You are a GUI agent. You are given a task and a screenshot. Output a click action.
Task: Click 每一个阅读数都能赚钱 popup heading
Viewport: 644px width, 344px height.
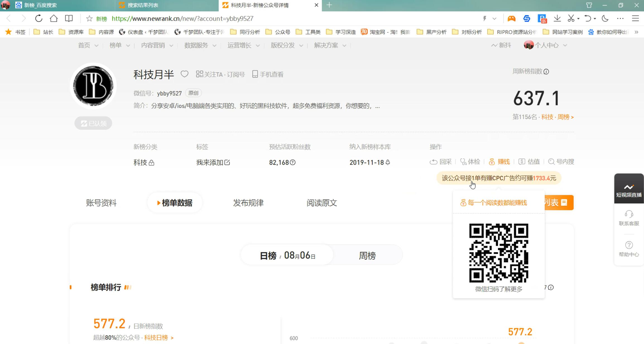tap(494, 203)
